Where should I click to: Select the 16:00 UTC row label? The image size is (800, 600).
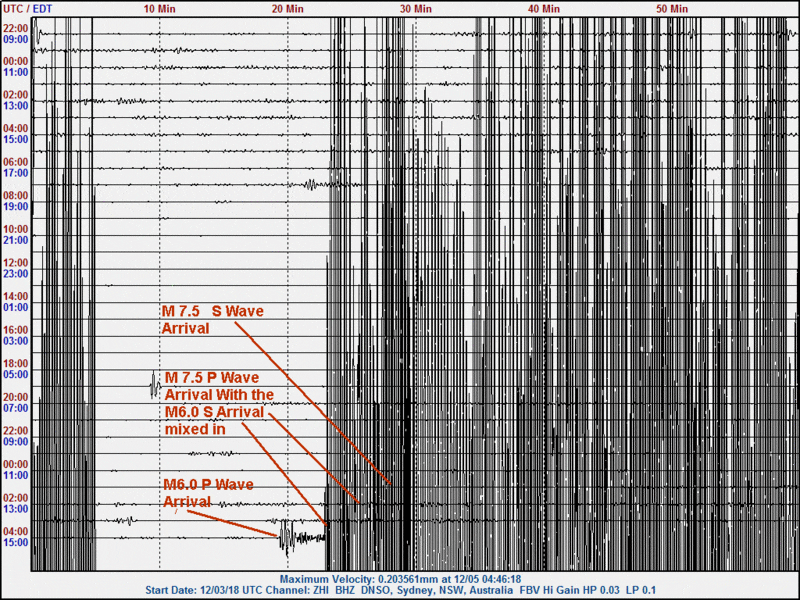click(x=16, y=329)
